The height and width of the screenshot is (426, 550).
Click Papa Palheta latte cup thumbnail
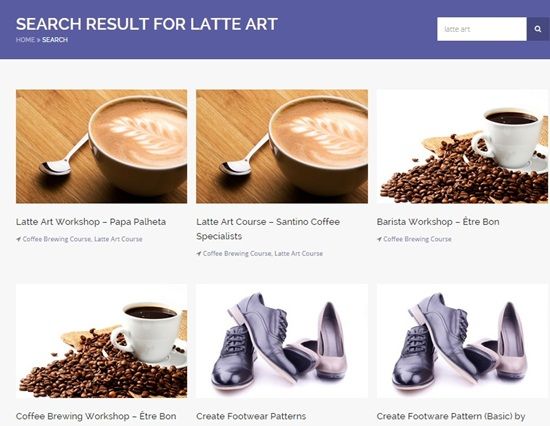tap(101, 146)
